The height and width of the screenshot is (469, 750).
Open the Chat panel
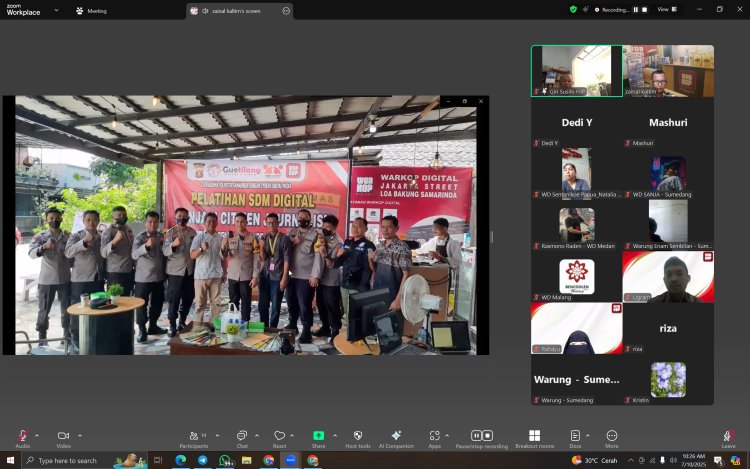click(x=242, y=437)
